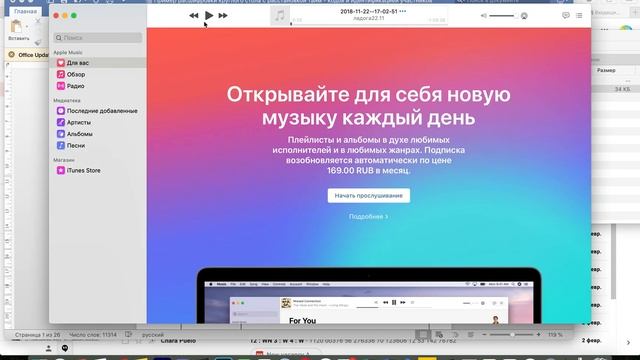
Task: Click the track progress bar in Music
Action: click(x=369, y=24)
